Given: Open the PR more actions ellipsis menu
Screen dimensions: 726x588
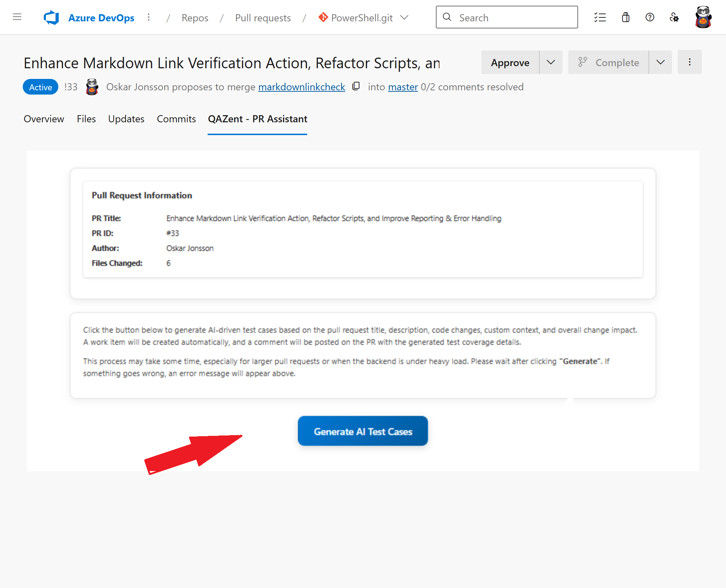Looking at the screenshot, I should click(689, 62).
